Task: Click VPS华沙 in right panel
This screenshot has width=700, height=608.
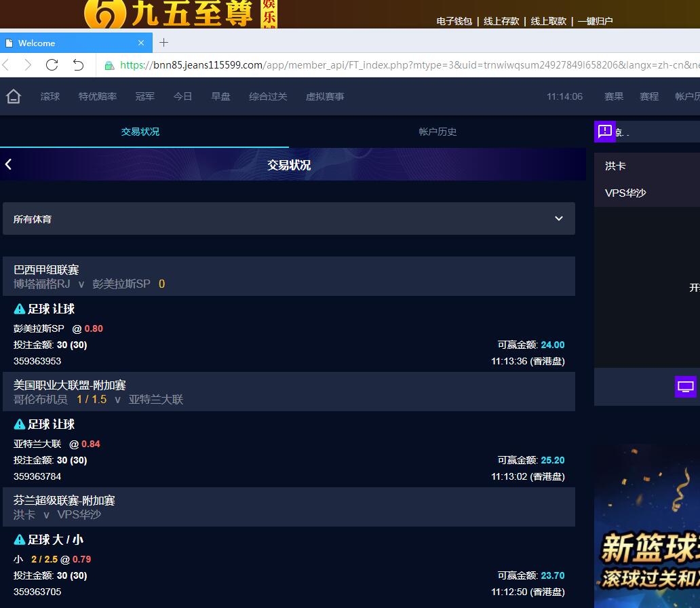Action: (625, 193)
